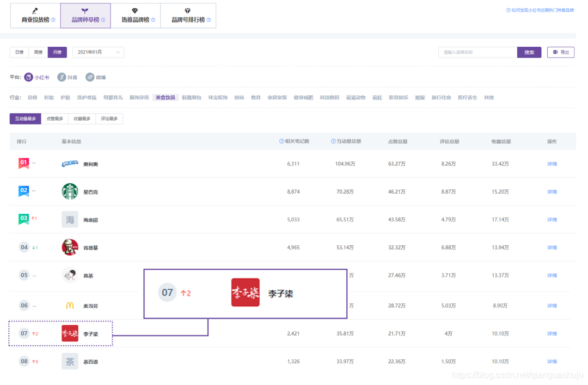Click the 搜索 search button
Image resolution: width=588 pixels, height=385 pixels.
point(529,52)
